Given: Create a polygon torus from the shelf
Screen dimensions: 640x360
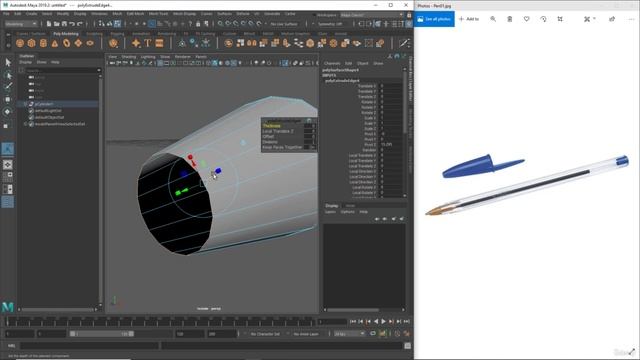Looking at the screenshot, I should 67,43.
